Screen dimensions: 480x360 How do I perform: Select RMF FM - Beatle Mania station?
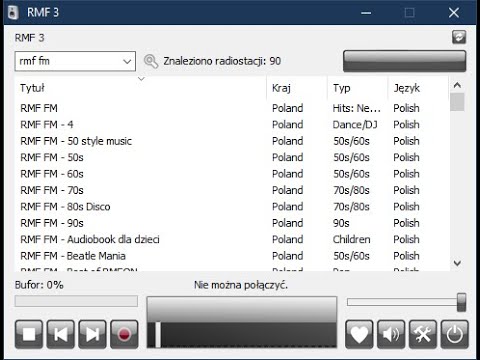click(x=232, y=256)
